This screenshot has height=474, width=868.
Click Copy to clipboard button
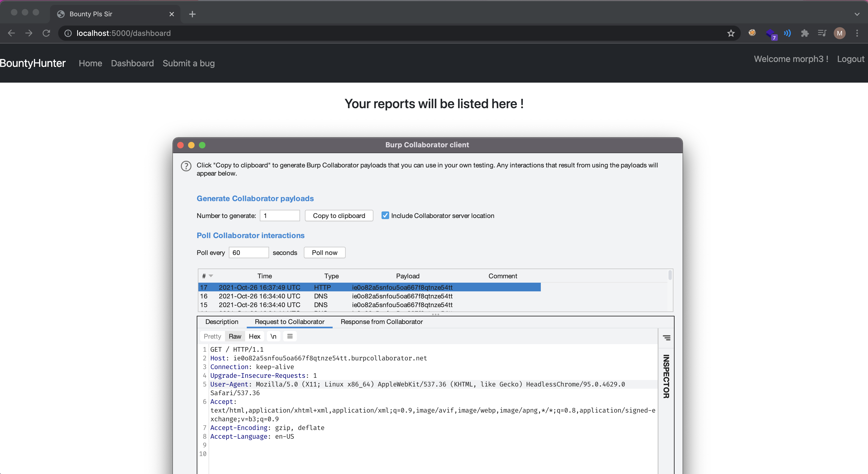339,216
